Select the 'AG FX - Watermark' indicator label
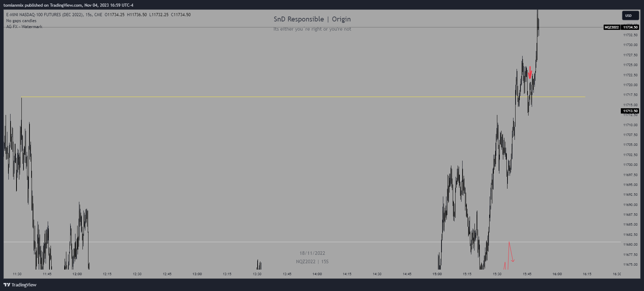 click(x=24, y=27)
